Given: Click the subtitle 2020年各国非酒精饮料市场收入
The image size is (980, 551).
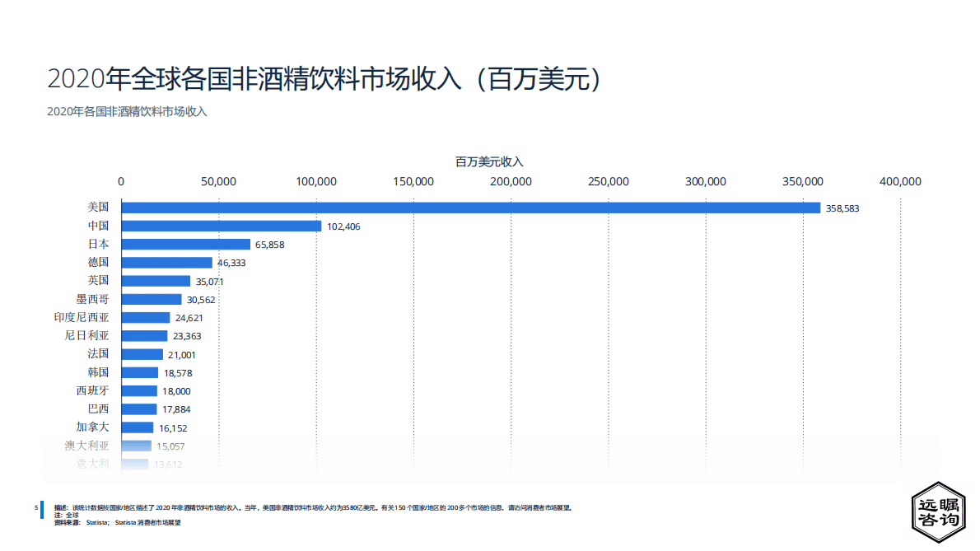Looking at the screenshot, I should [x=128, y=109].
